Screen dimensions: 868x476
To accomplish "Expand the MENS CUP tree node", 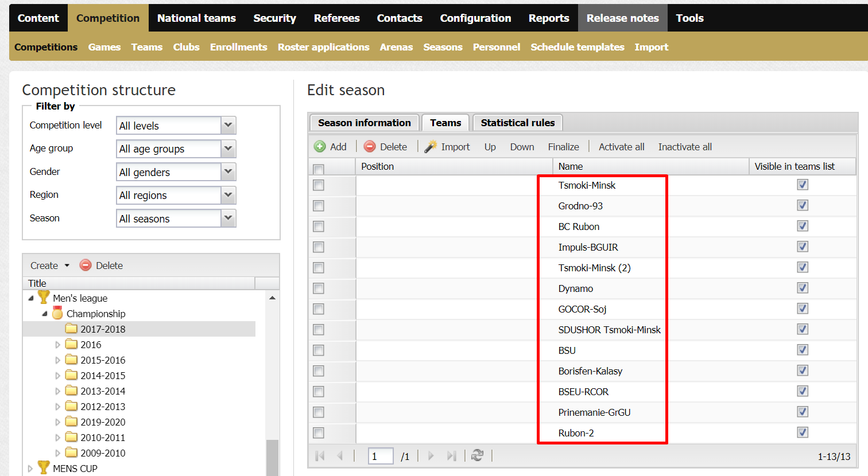I will click(30, 469).
